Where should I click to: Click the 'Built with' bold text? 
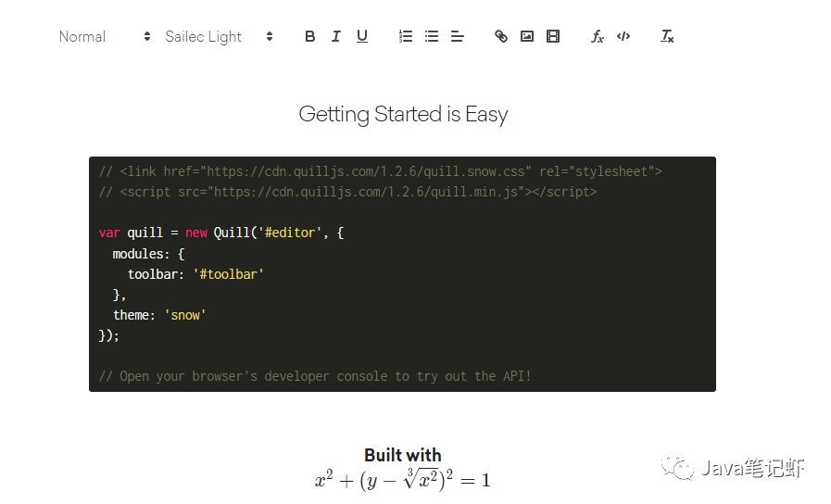point(403,455)
